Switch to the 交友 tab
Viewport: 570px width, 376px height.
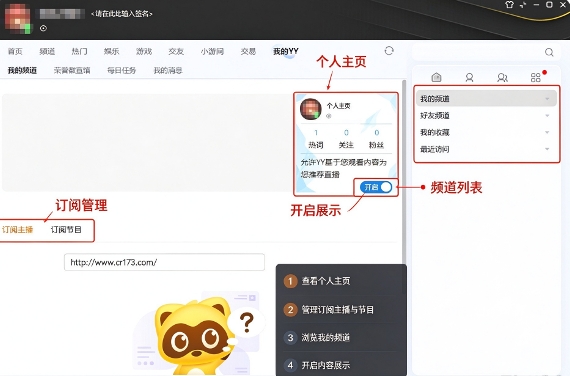pos(176,51)
